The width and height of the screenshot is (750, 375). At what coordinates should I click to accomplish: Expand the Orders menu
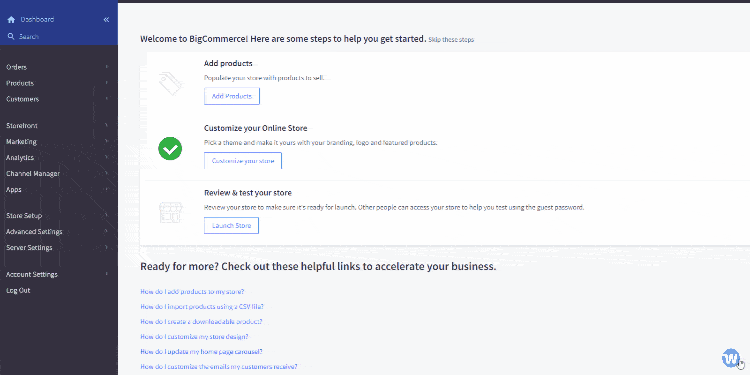tap(59, 67)
